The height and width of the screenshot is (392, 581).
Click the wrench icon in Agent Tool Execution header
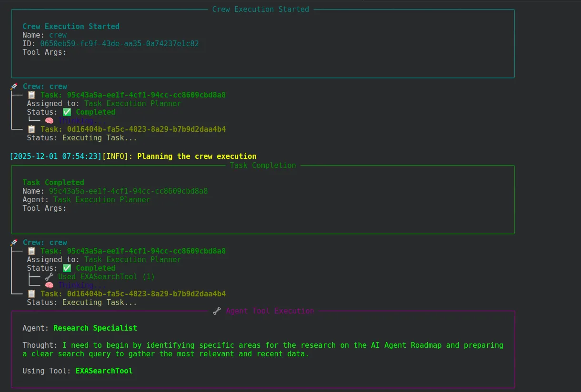[217, 311]
